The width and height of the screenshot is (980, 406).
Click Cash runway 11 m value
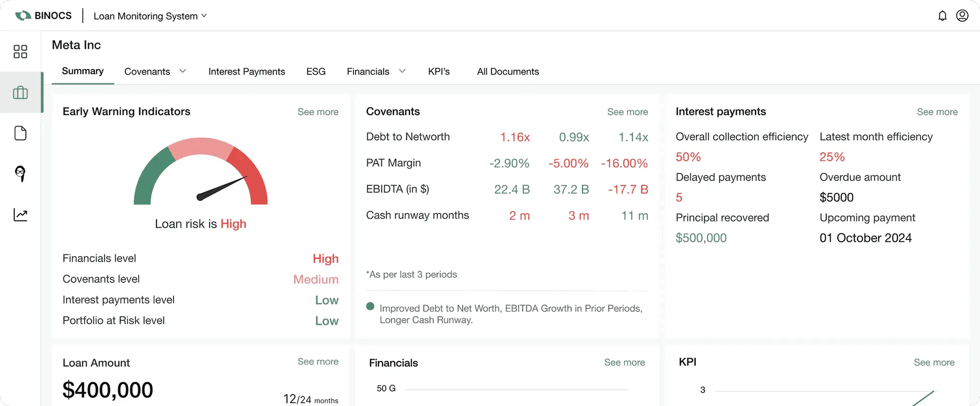[x=635, y=216]
